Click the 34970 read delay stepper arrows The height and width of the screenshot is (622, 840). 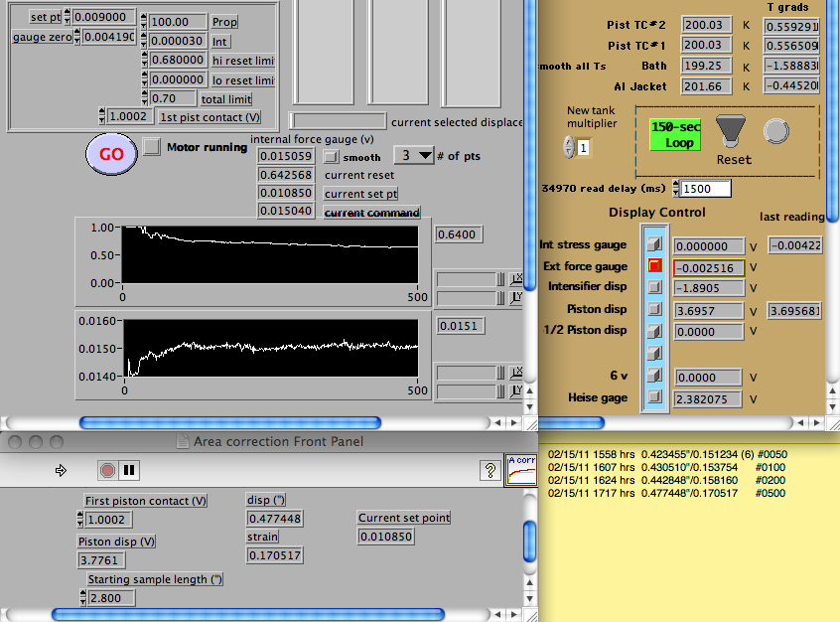[x=676, y=188]
